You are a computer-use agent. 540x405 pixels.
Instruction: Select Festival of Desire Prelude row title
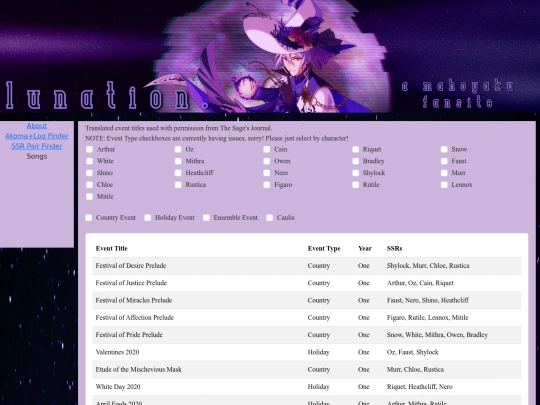coord(131,266)
